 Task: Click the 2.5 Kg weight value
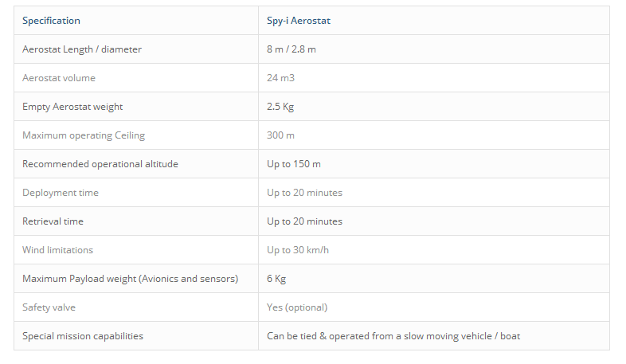(x=280, y=107)
